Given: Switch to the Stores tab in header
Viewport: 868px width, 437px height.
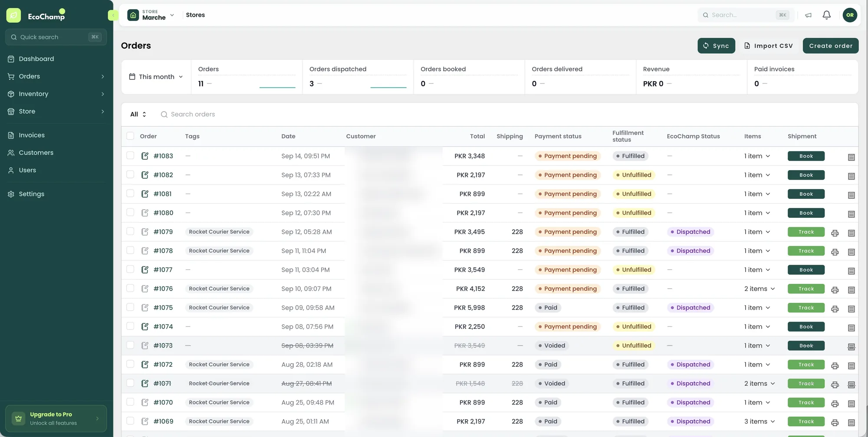Looking at the screenshot, I should [x=195, y=15].
